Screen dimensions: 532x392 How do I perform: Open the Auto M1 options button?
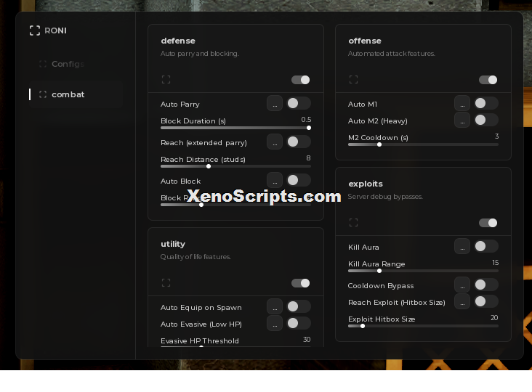(462, 103)
